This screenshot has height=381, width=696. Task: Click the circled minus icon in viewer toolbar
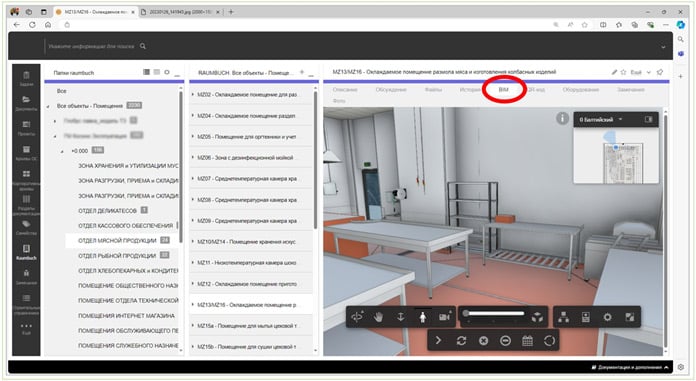coord(505,341)
